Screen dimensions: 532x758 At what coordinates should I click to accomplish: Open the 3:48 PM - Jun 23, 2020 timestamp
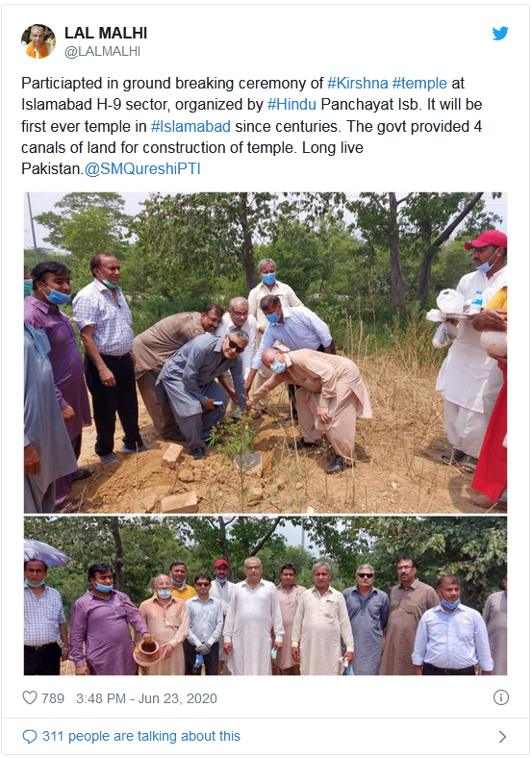(x=146, y=698)
